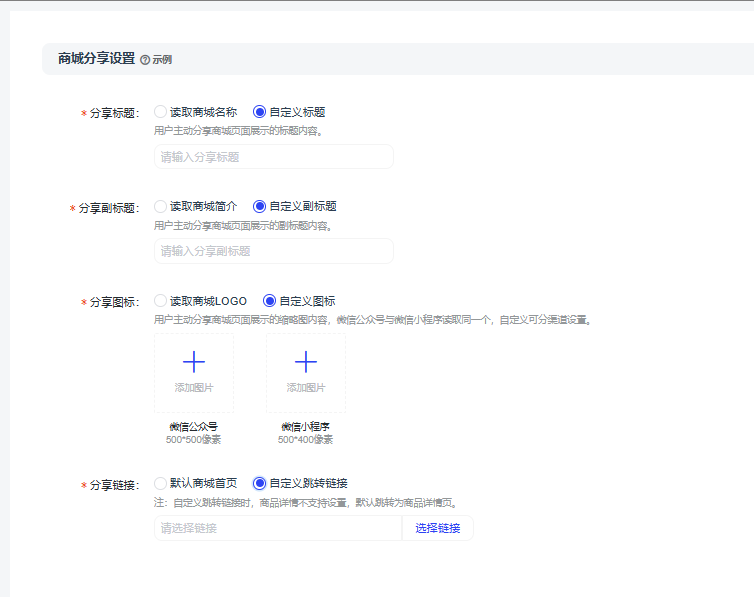Select the 自定义图标 radio option
This screenshot has width=754, height=597.
point(270,300)
